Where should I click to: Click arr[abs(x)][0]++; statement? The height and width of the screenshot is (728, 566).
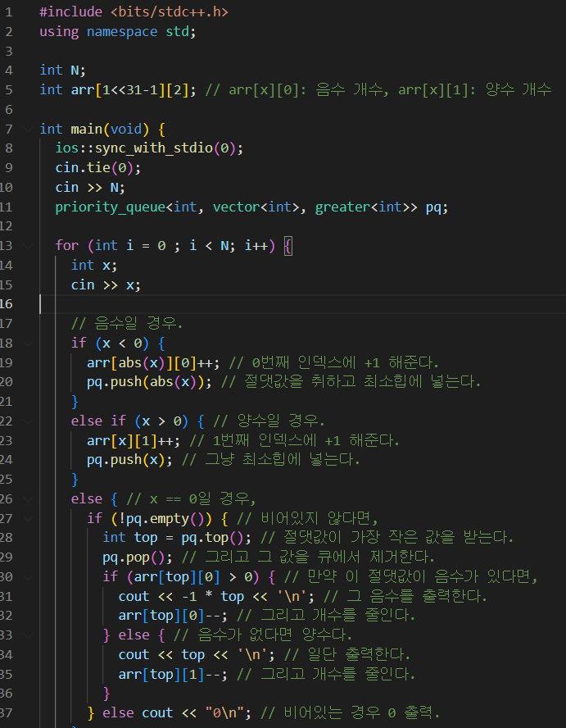[x=153, y=362]
